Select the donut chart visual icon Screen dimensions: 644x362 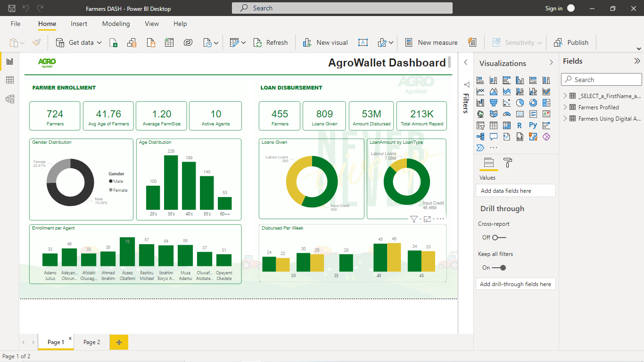point(533,103)
